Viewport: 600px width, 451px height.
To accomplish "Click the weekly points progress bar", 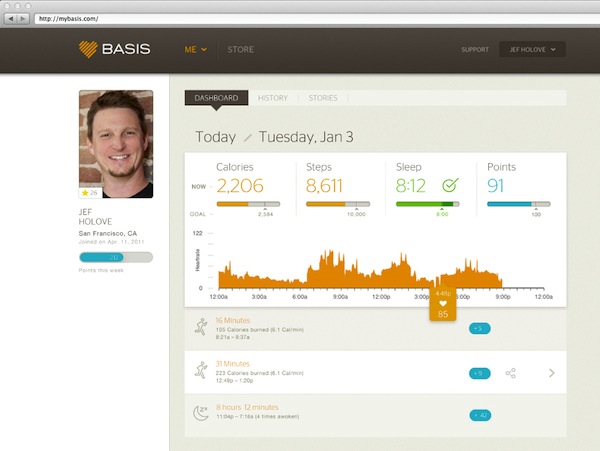I will pyautogui.click(x=116, y=257).
